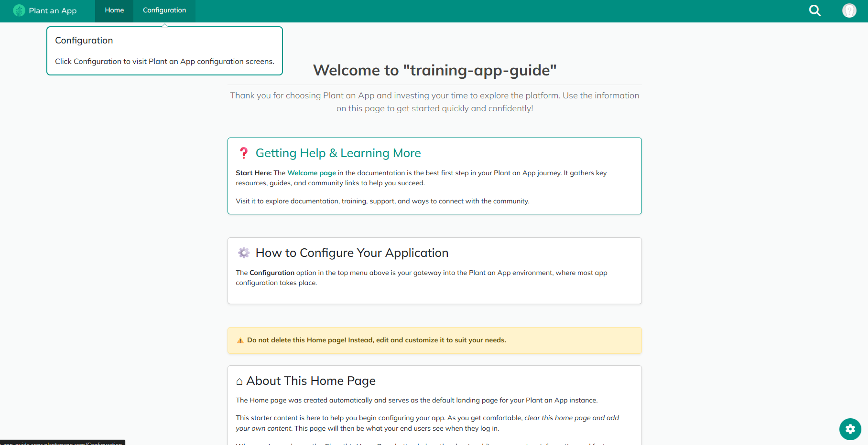This screenshot has width=868, height=445.
Task: Open settings via the teal gear button
Action: 850,429
